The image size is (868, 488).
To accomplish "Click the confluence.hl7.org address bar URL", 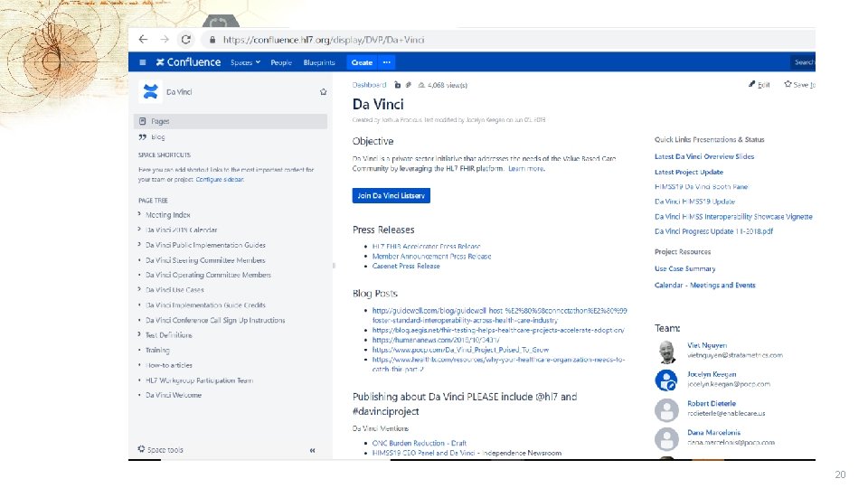I will (324, 40).
